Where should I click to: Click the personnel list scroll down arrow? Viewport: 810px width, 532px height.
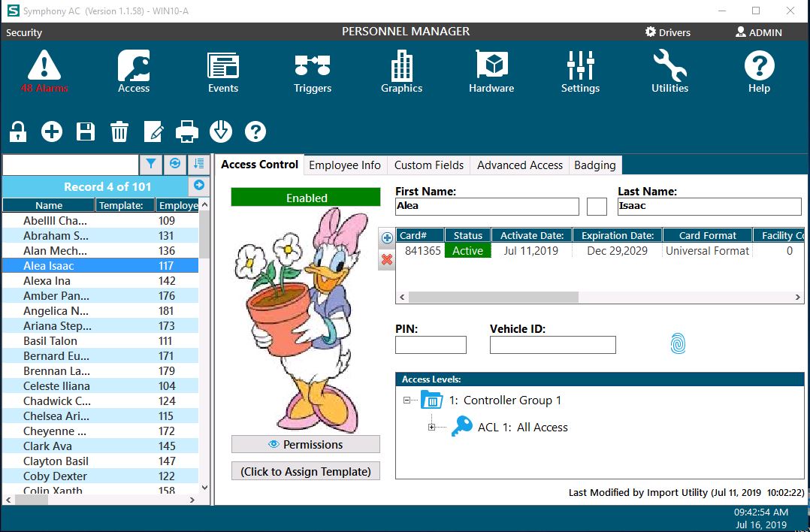click(x=204, y=487)
